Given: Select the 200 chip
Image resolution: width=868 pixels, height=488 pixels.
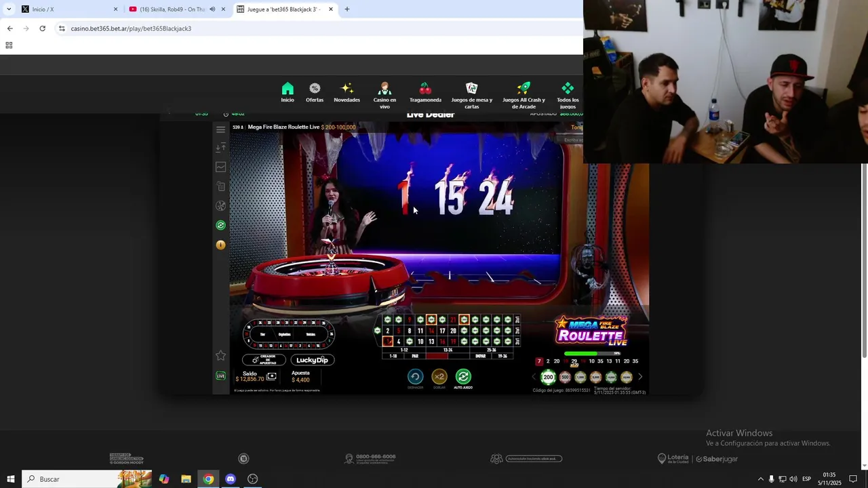Looking at the screenshot, I should [548, 377].
